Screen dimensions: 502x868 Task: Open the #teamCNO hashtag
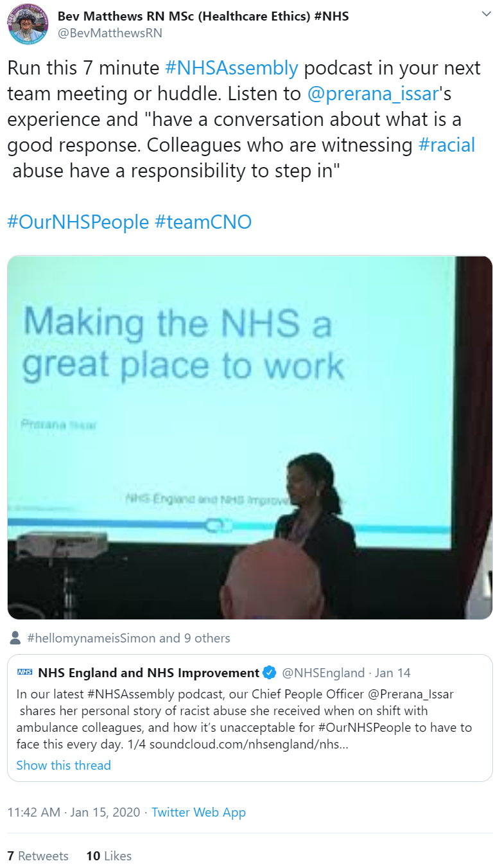click(203, 222)
